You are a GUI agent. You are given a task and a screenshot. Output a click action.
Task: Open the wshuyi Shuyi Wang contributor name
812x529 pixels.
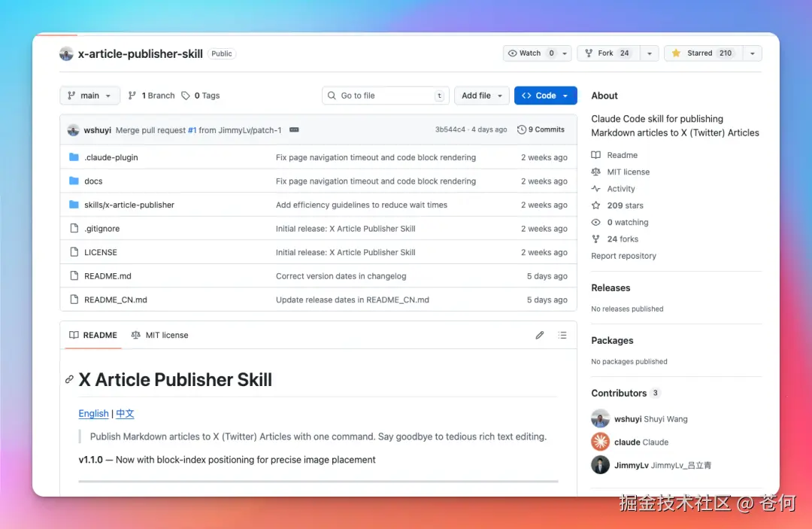coord(651,419)
